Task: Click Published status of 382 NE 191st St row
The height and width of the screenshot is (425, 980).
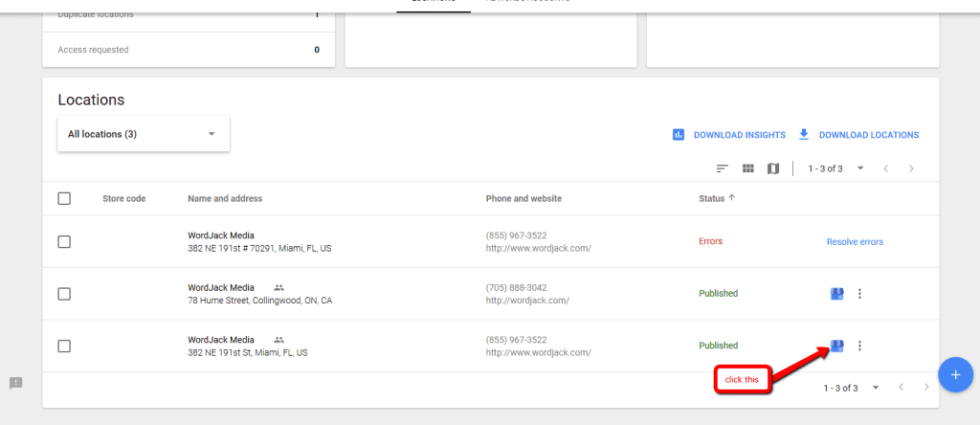Action: 718,345
